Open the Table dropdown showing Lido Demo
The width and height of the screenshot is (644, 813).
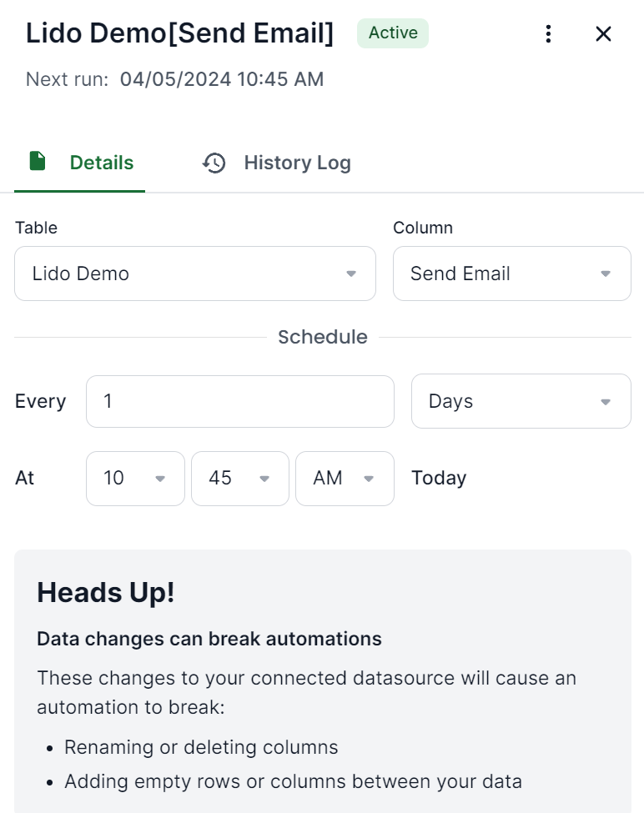click(x=194, y=274)
